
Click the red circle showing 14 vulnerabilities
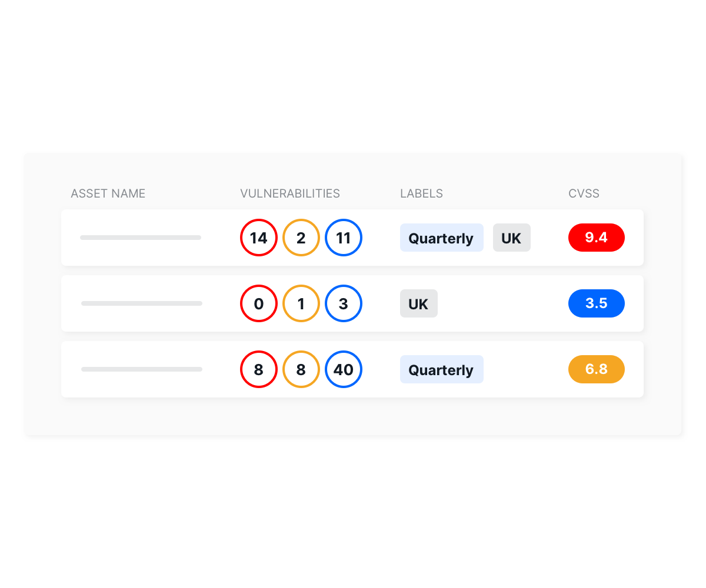(x=259, y=238)
